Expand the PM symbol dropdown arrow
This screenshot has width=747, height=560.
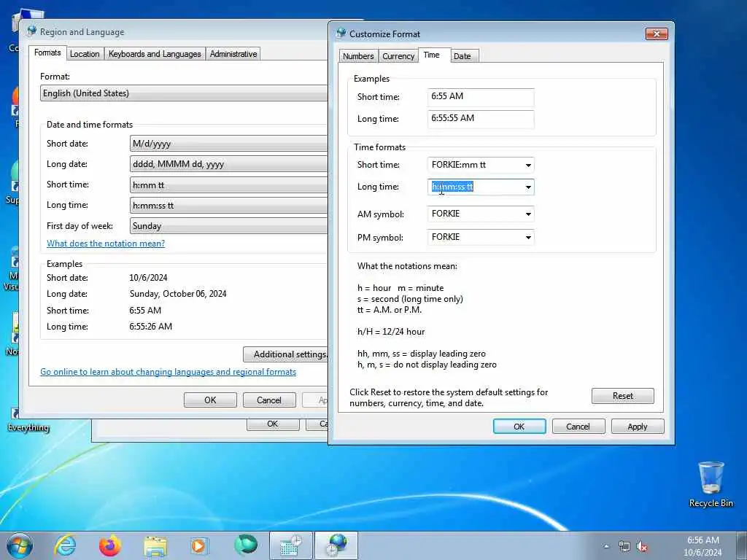pos(528,237)
